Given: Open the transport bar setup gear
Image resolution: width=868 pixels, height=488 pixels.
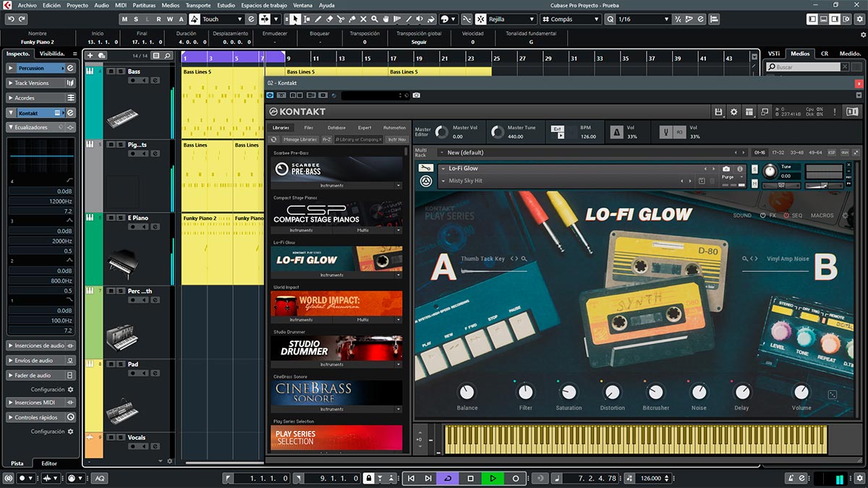Looking at the screenshot, I should [859, 478].
